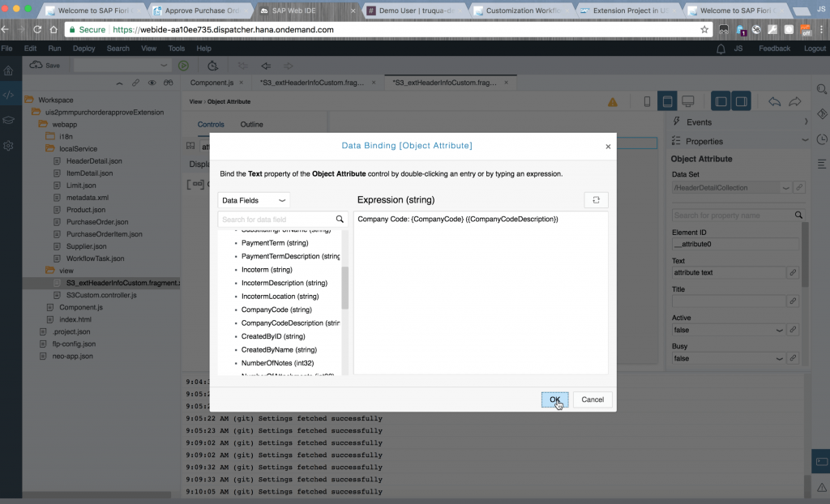
Task: Switch to the Outline tab
Action: (251, 125)
